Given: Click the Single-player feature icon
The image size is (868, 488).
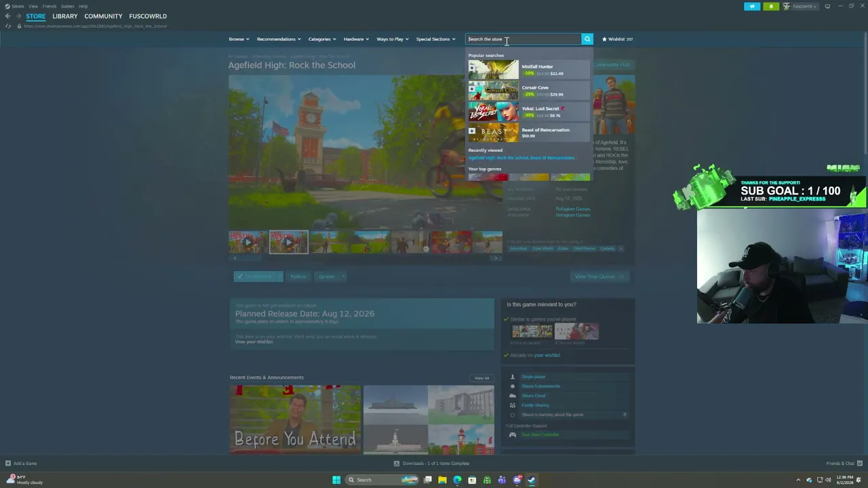Looking at the screenshot, I should pos(513,377).
